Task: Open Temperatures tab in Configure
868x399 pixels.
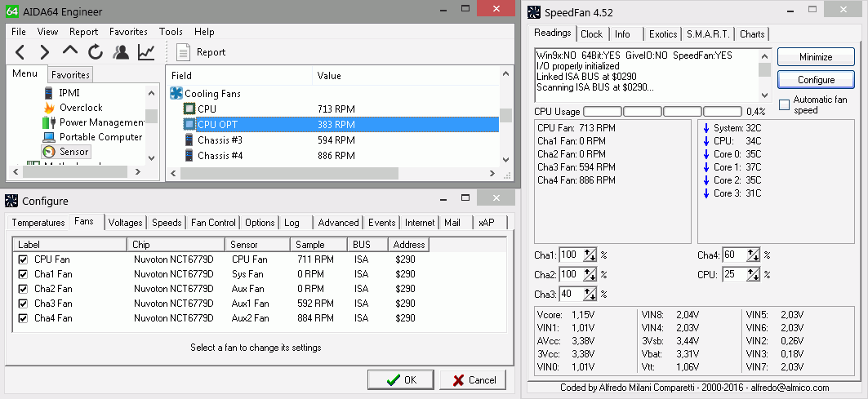Action: coord(38,223)
